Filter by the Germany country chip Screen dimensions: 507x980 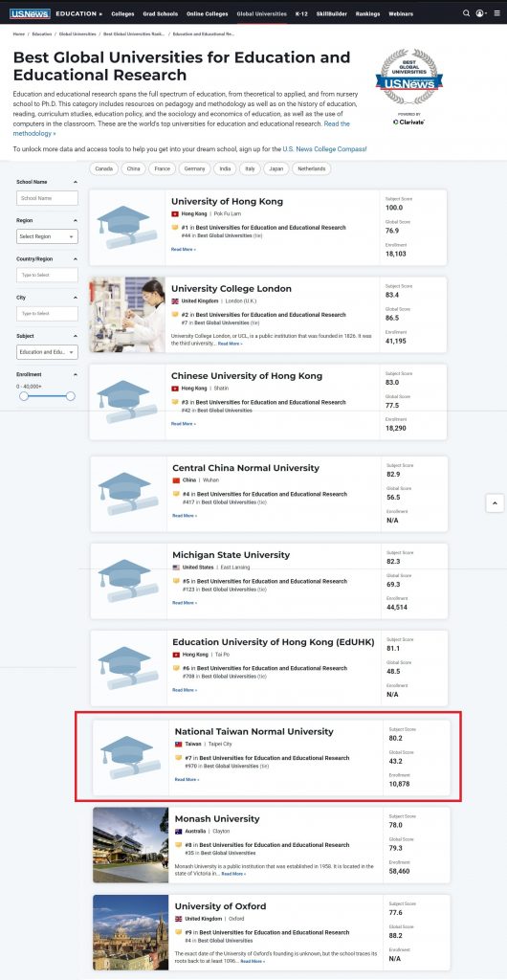click(195, 168)
